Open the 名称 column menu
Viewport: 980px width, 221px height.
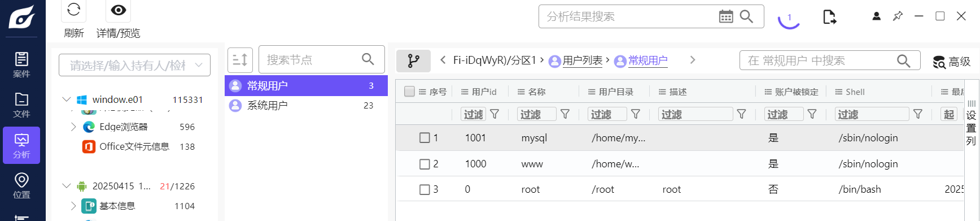(521, 92)
